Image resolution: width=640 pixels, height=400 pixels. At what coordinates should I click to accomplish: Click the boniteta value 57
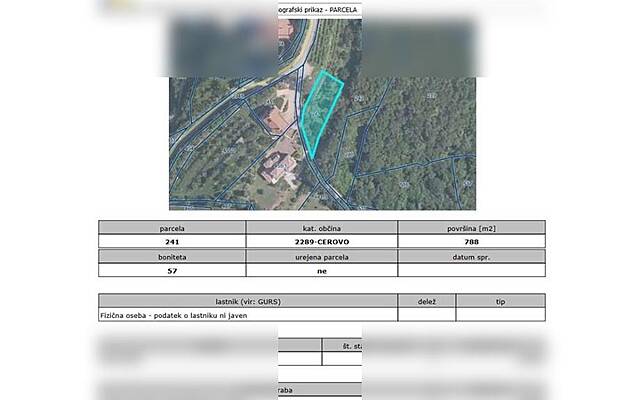coord(172,270)
